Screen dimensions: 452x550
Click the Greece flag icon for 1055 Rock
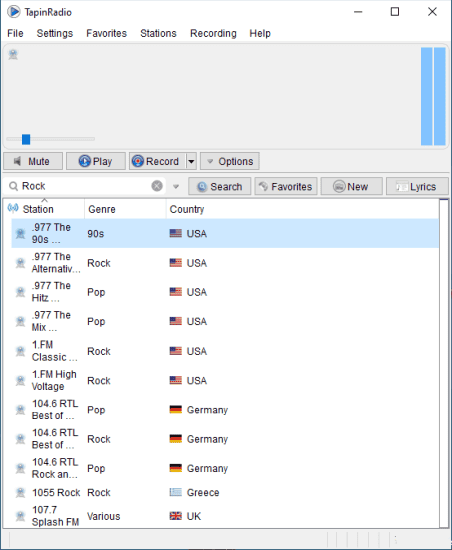(x=176, y=492)
